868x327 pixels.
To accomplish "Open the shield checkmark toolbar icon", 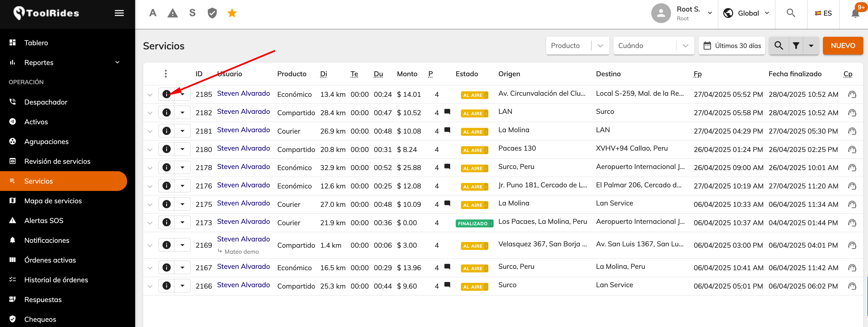I will click(212, 13).
